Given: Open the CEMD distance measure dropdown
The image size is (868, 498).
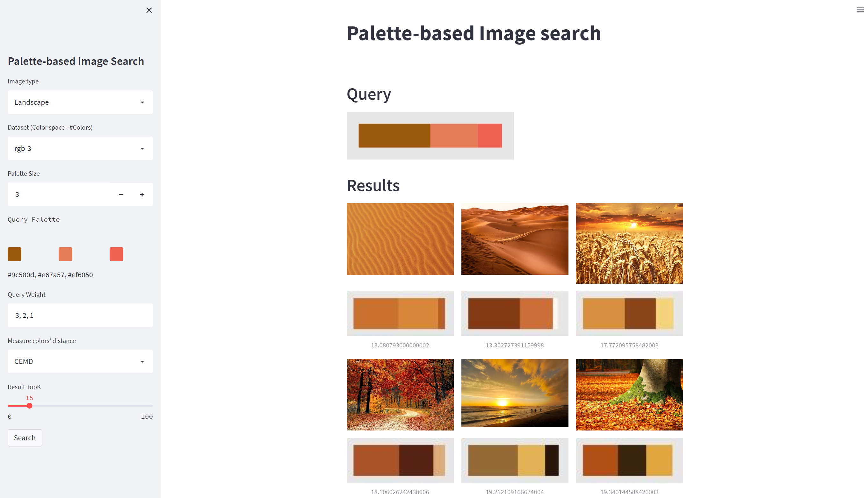Looking at the screenshot, I should [80, 361].
